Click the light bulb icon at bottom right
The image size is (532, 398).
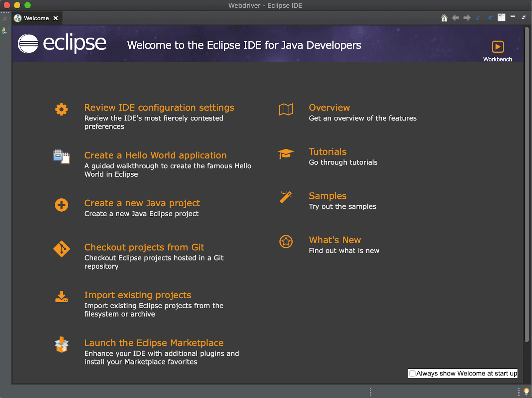point(526,391)
